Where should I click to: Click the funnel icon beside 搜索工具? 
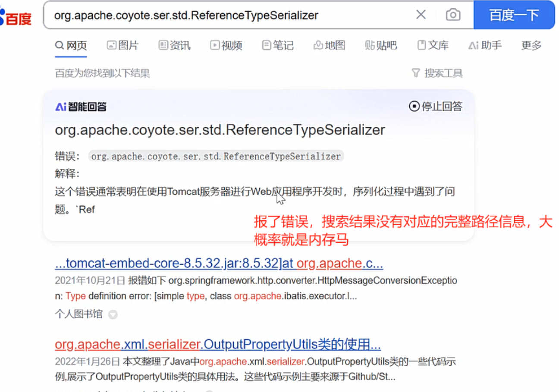click(x=415, y=73)
